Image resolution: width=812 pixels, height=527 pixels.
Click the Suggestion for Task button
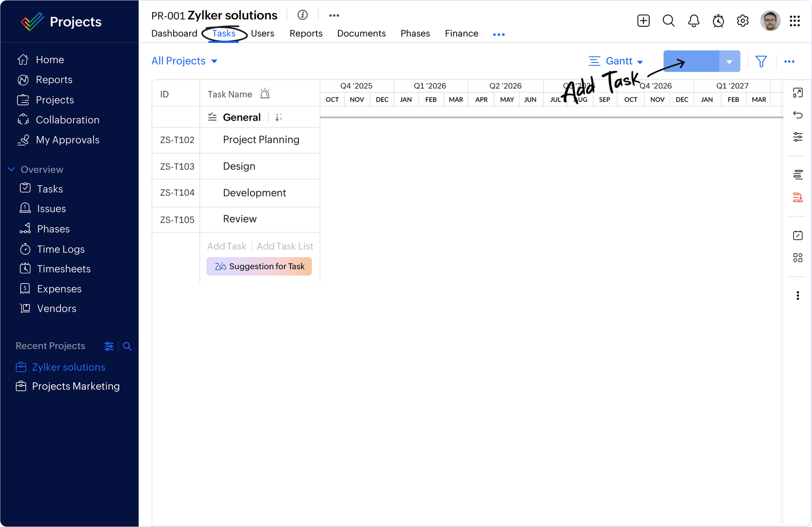[x=259, y=266]
